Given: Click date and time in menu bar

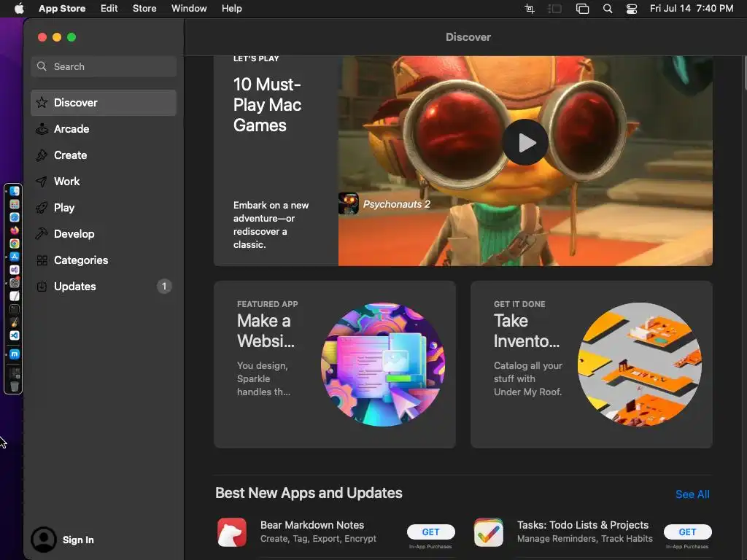Looking at the screenshot, I should [692, 9].
